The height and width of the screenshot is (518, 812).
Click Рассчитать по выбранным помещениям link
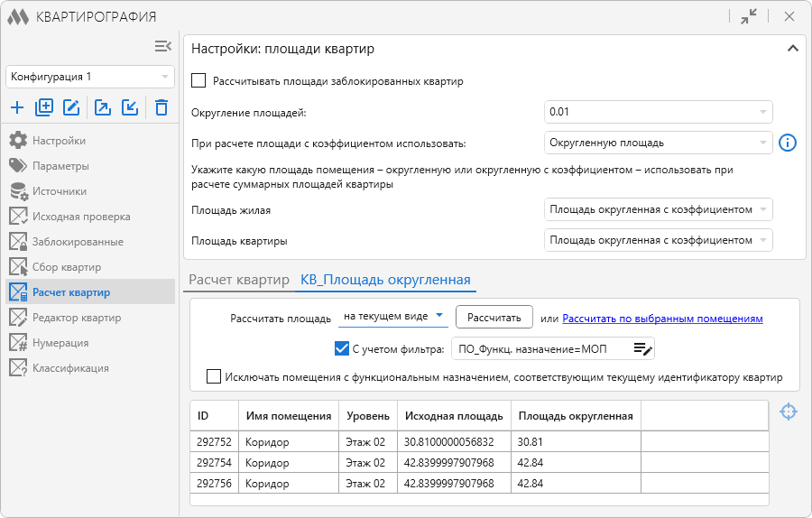point(662,319)
